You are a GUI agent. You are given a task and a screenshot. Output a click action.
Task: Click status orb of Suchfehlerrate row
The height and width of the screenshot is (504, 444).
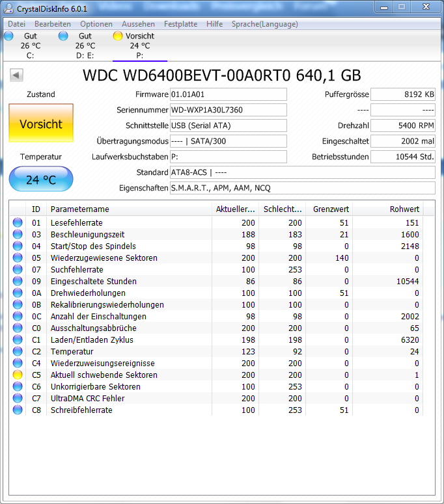point(18,269)
